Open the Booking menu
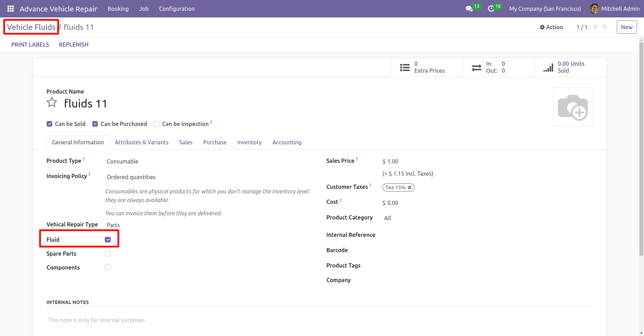This screenshot has height=336, width=644. [x=118, y=9]
